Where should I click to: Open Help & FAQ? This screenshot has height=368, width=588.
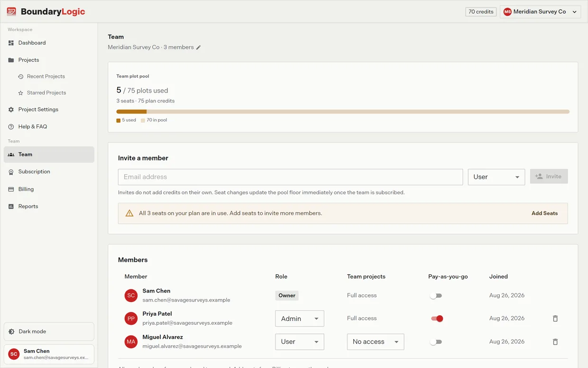(x=49, y=127)
